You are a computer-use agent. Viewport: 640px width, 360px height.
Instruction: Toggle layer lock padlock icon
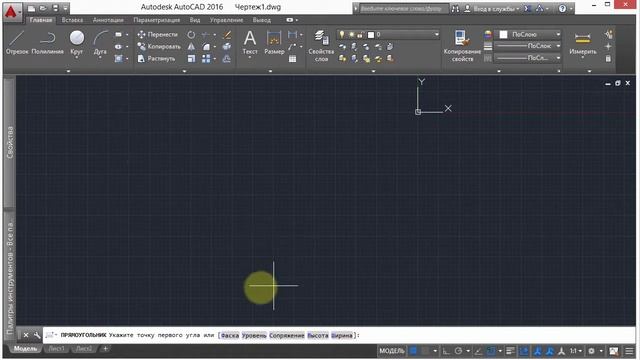[x=360, y=35]
